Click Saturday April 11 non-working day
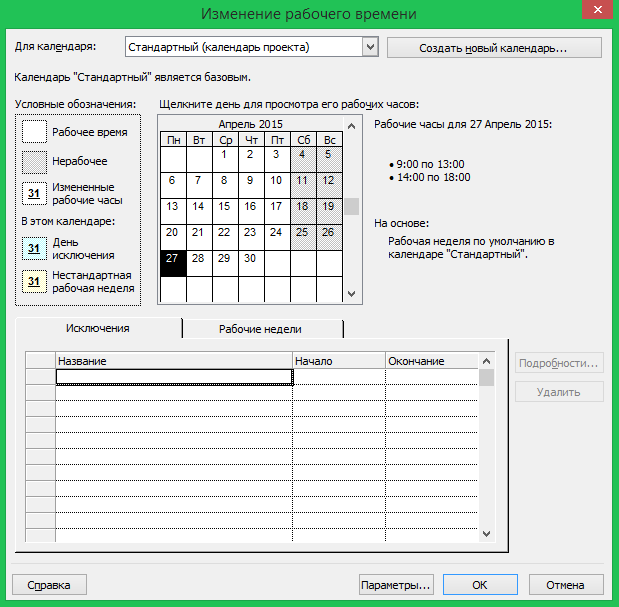Image resolution: width=619 pixels, height=607 pixels. 302,181
